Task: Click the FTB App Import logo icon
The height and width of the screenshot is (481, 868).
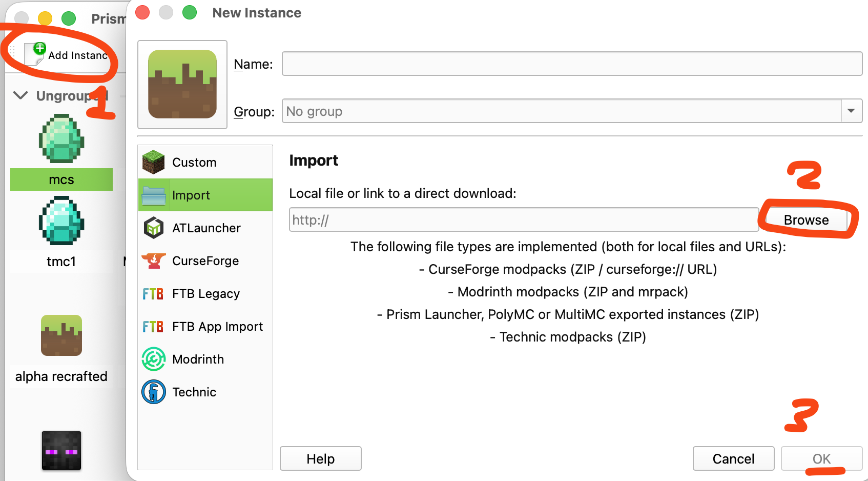Action: 153,327
